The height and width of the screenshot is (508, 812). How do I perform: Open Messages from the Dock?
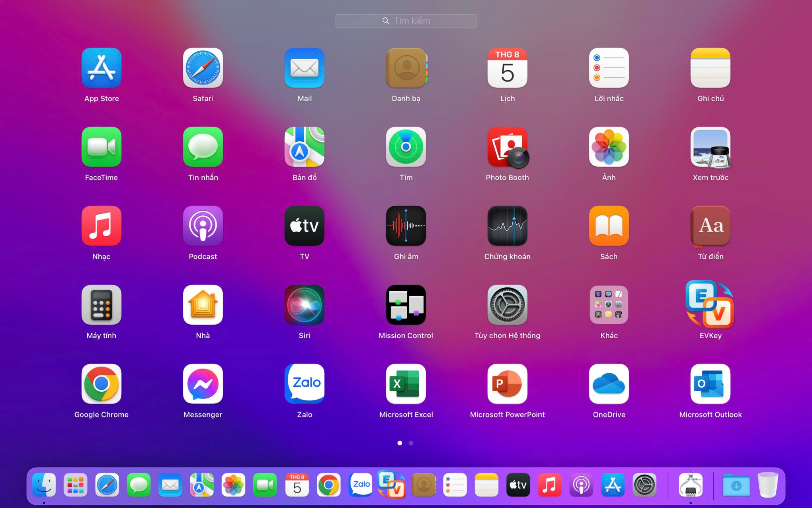tap(139, 485)
